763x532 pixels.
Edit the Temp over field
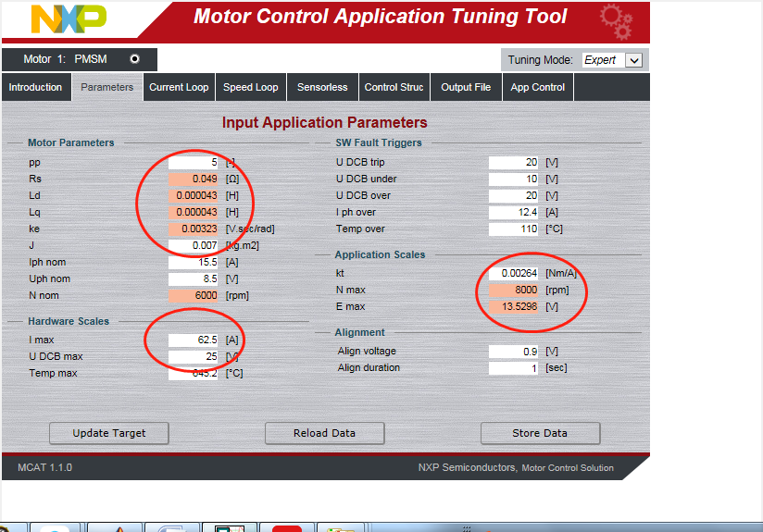513,229
